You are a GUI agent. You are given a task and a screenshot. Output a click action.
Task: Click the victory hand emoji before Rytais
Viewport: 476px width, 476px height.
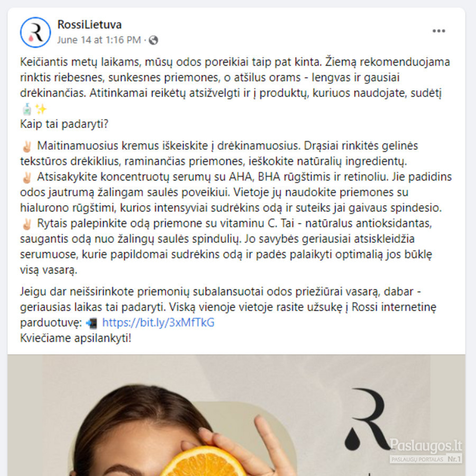tap(27, 224)
